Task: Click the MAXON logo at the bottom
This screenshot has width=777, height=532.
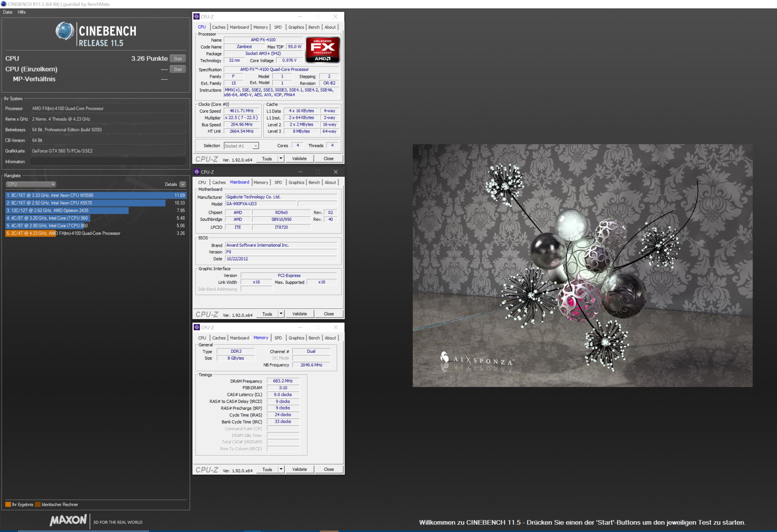Action: click(x=68, y=520)
